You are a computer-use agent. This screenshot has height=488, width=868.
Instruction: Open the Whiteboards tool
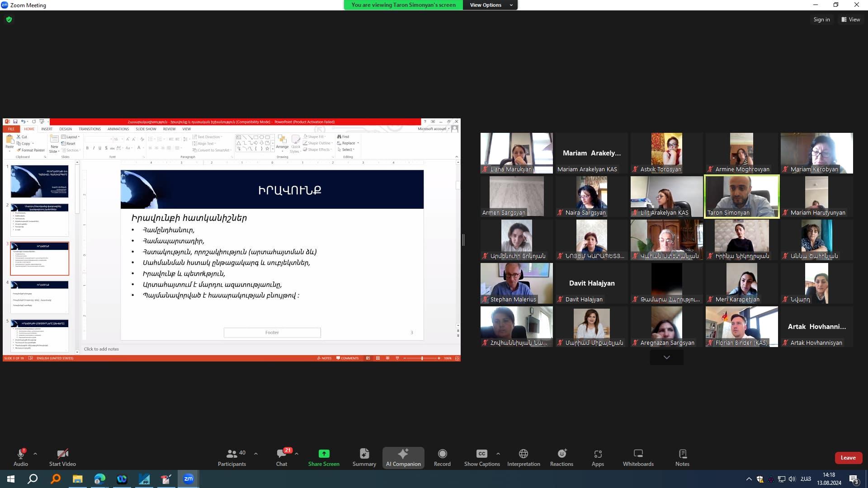pyautogui.click(x=638, y=457)
